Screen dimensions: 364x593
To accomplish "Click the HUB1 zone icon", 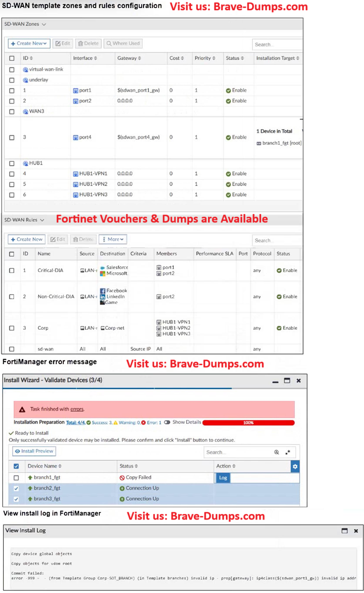I will (26, 163).
